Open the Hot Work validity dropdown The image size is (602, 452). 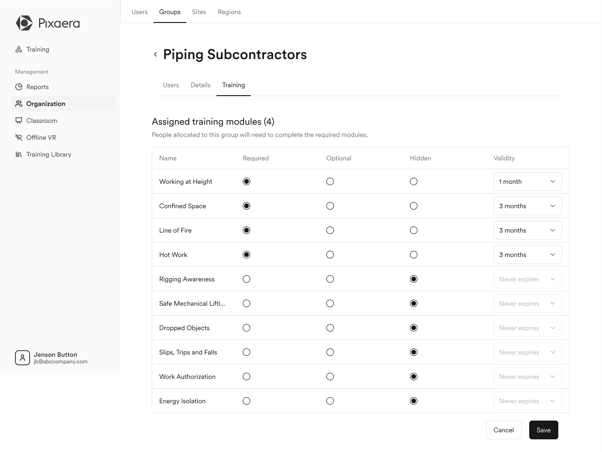click(527, 255)
